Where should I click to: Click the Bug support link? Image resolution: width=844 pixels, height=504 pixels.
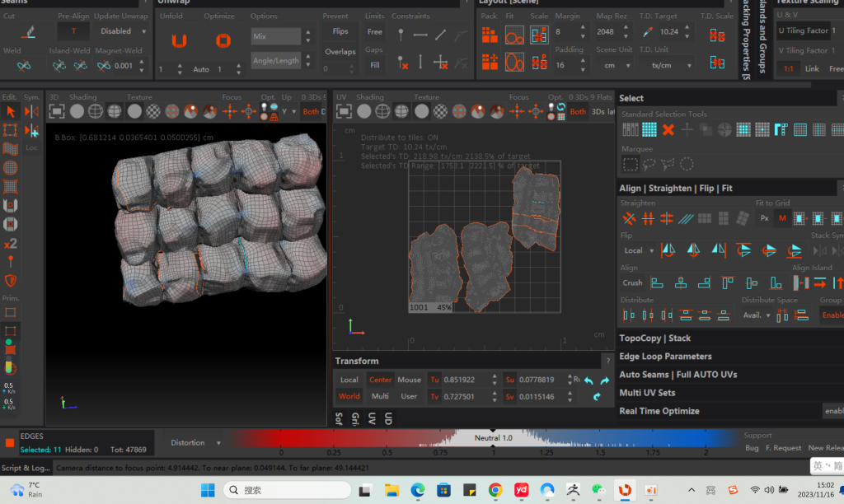[752, 448]
